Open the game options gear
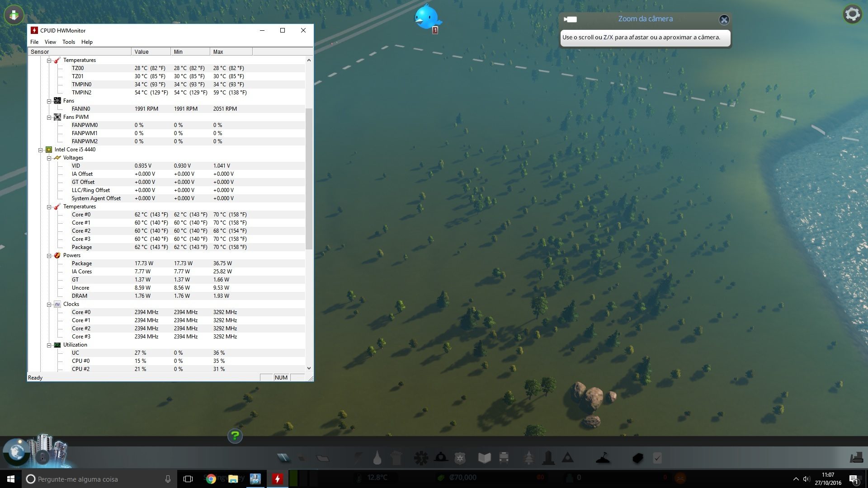The height and width of the screenshot is (488, 868). [852, 14]
